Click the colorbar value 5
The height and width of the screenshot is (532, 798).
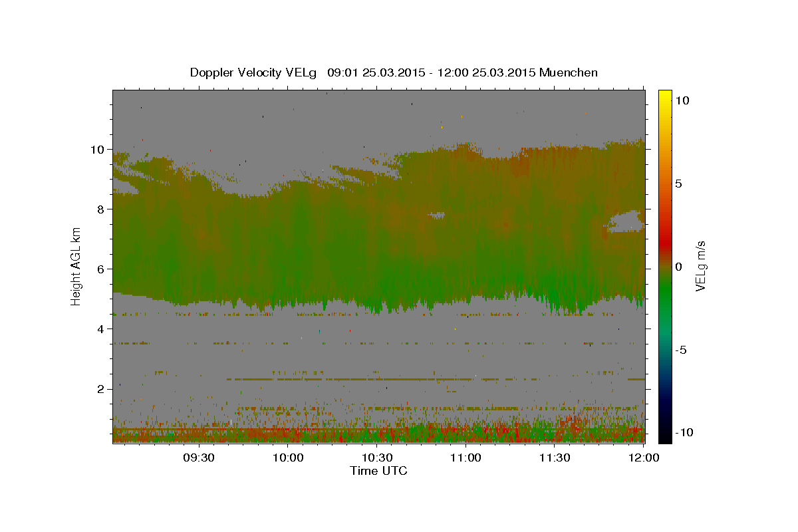679,184
